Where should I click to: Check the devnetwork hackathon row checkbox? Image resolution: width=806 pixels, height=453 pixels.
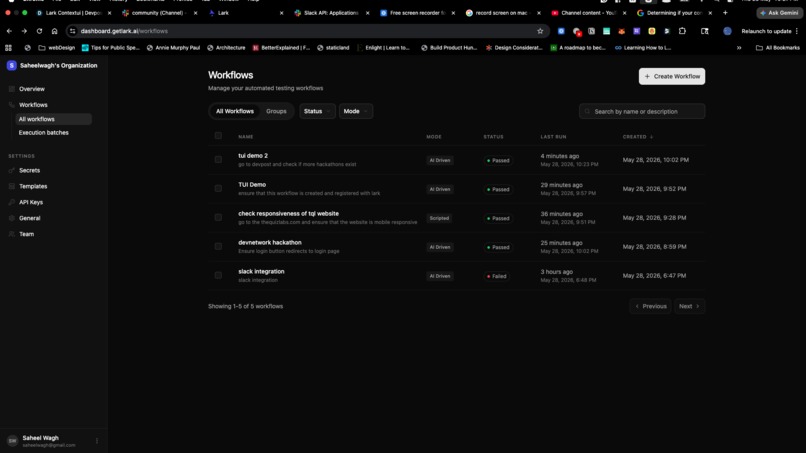pyautogui.click(x=218, y=246)
